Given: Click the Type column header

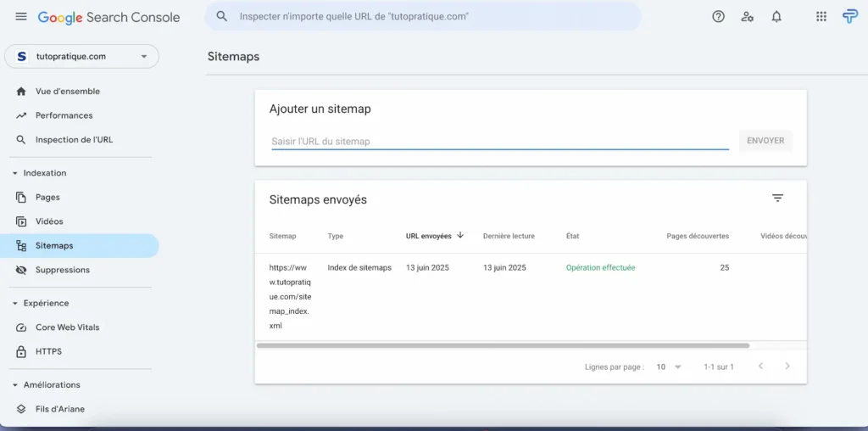Looking at the screenshot, I should (336, 236).
